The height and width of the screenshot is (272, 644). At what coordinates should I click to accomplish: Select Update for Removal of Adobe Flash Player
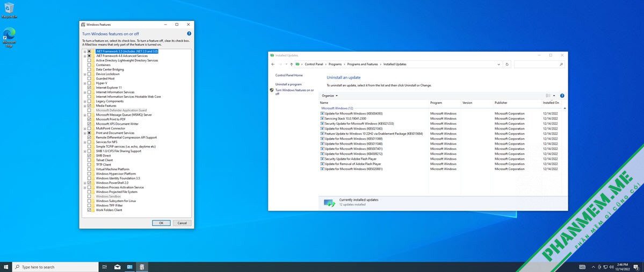[439, 164]
